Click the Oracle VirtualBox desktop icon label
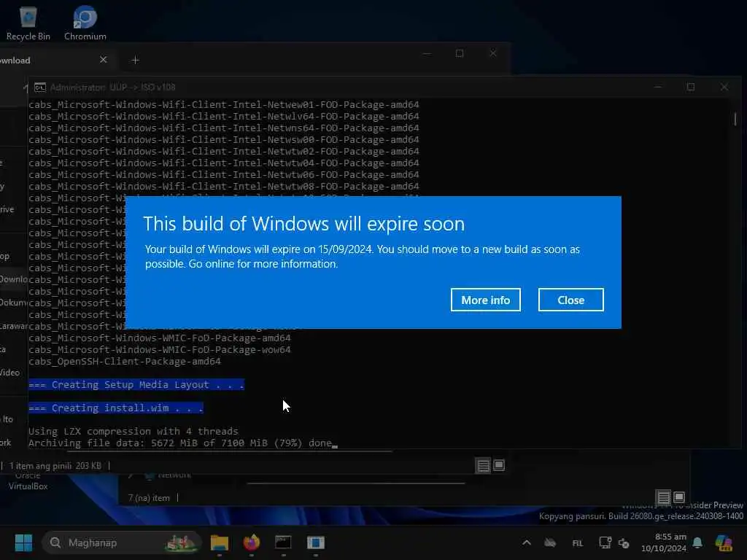The image size is (747, 560). (x=28, y=481)
